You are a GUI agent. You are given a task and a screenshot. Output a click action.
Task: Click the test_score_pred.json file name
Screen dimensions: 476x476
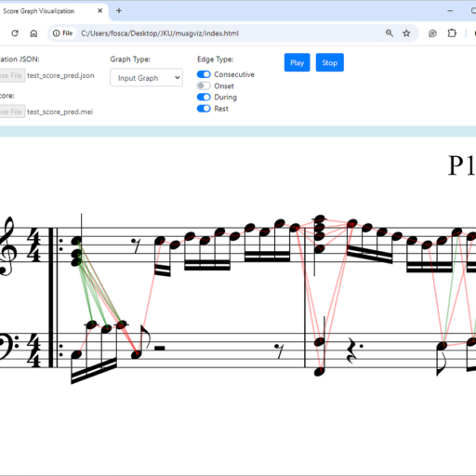(60, 75)
